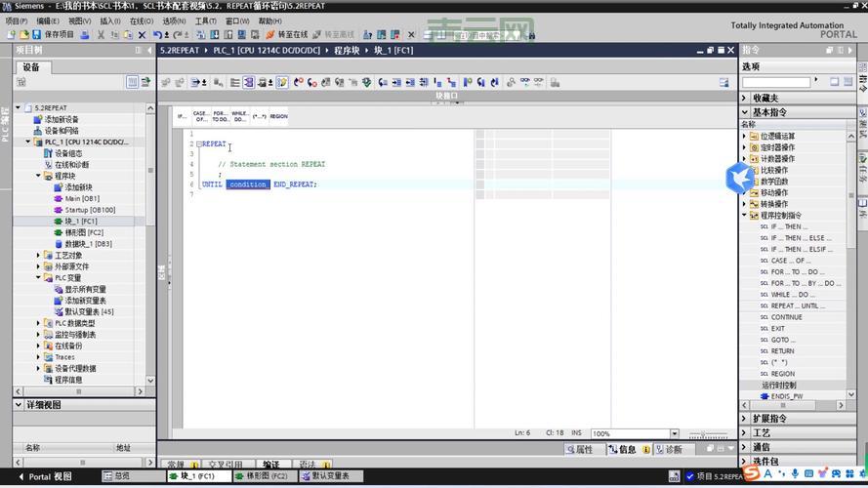The image size is (868, 488).
Task: Collapse the 程序控制指令 folder
Action: (x=745, y=215)
